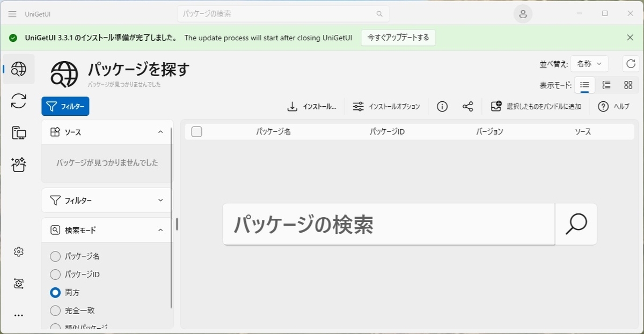Screen dimensions: 644x334
Task: Open the ヘルプ help button
Action: (x=614, y=107)
